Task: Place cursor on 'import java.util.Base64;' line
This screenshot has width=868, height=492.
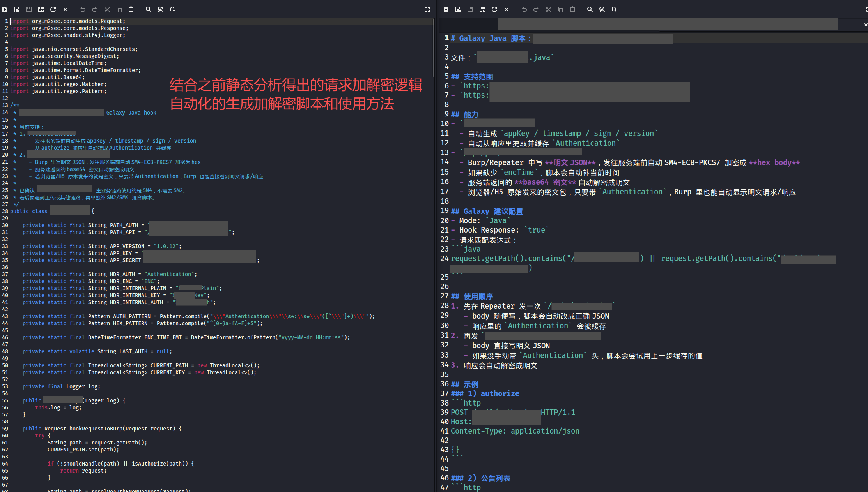Action: (48, 77)
